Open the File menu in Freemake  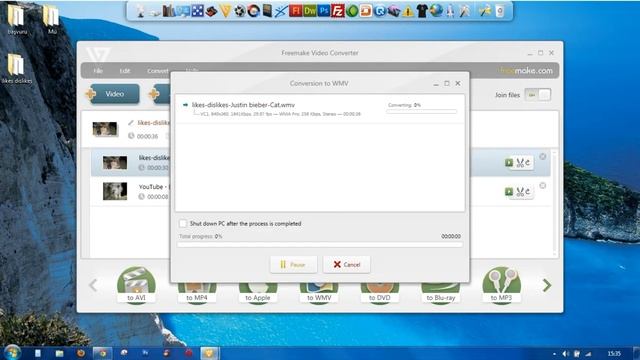point(98,71)
